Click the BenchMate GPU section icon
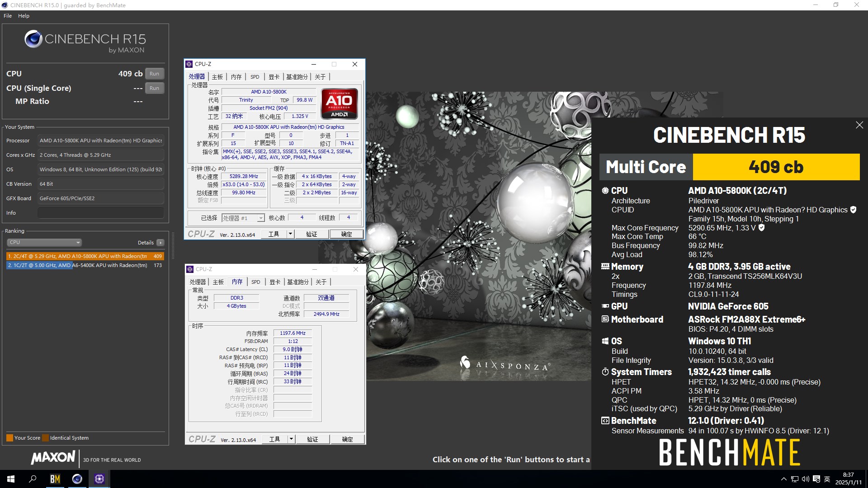Image resolution: width=868 pixels, height=488 pixels. coord(605,306)
